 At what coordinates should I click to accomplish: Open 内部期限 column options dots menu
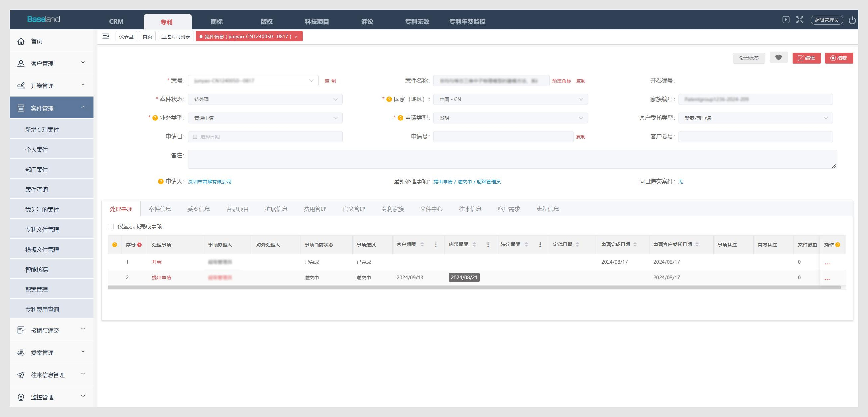(488, 245)
